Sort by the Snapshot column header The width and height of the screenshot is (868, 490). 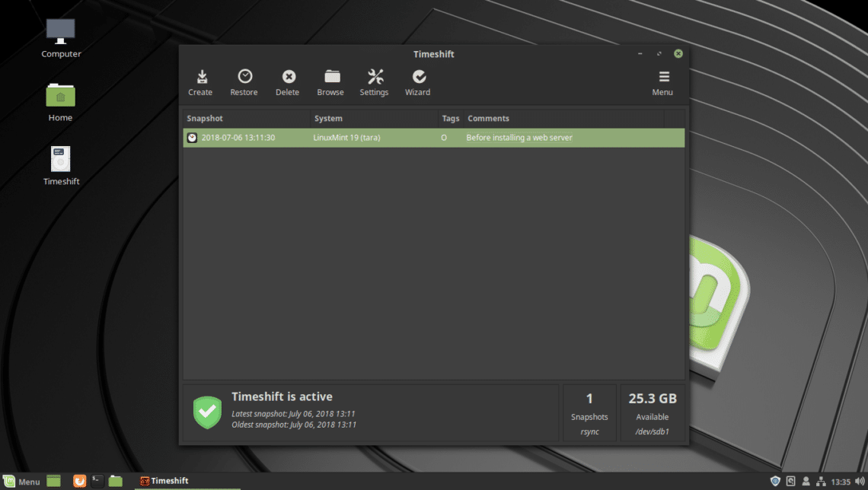tap(247, 119)
